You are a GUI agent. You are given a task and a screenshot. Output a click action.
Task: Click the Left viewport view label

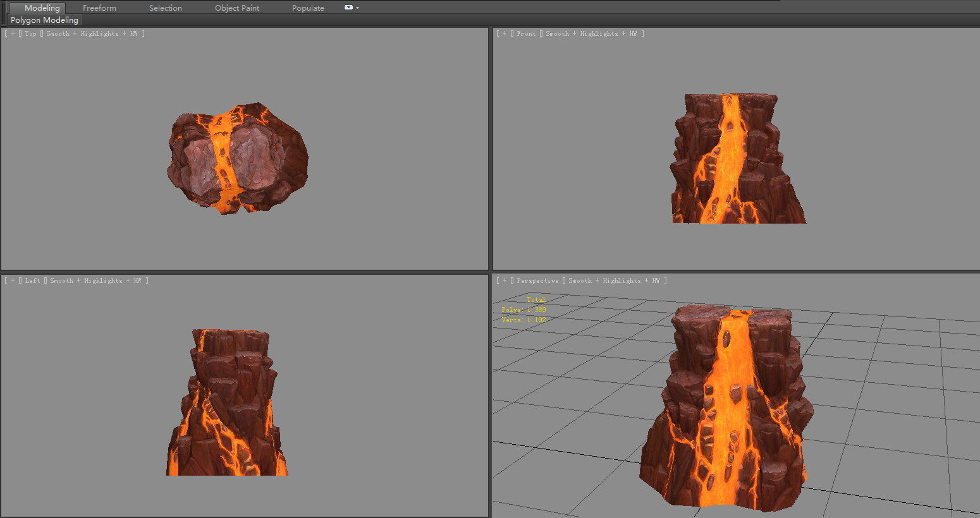point(32,280)
